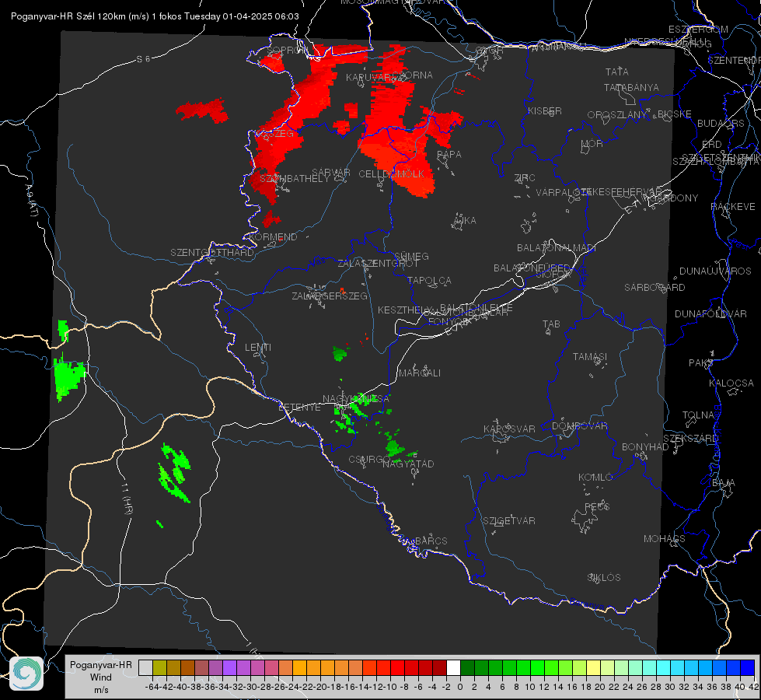Click the TOLNA city label
Viewport: 761px width, 700px height.
click(x=698, y=415)
